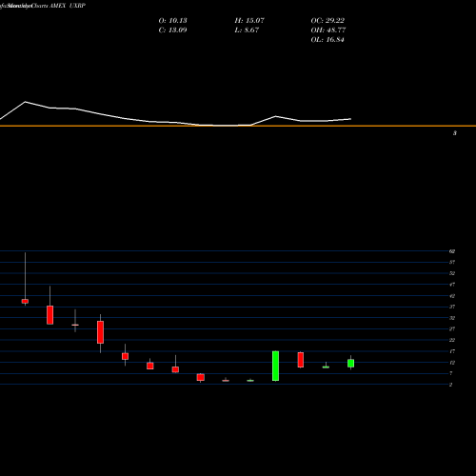Click the 'H: 15.07' high price label
The image size is (476, 476).
tap(249, 21)
